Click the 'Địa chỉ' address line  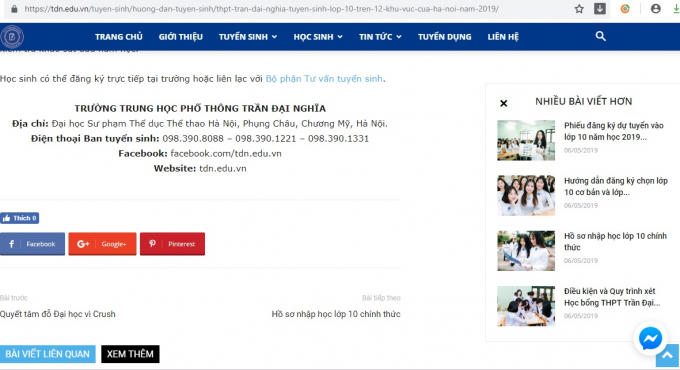tap(200, 124)
